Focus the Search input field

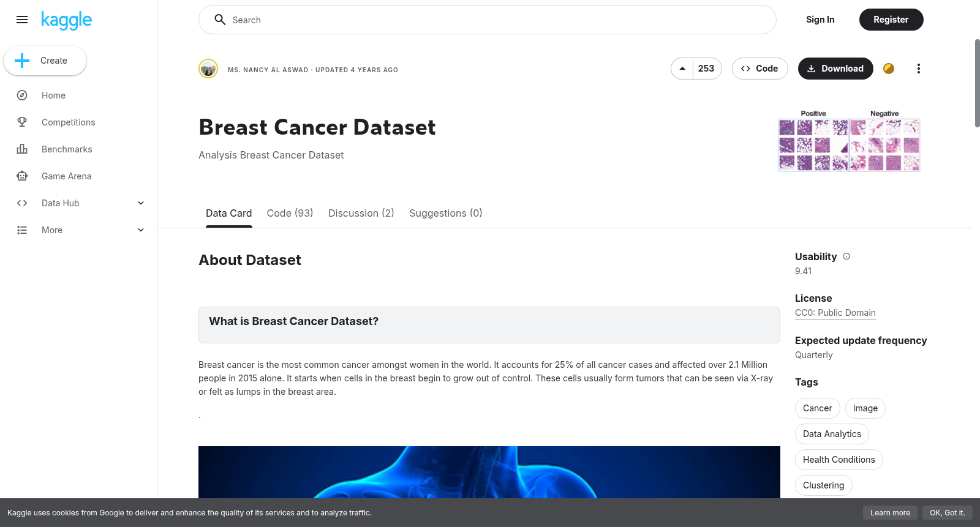coord(488,20)
